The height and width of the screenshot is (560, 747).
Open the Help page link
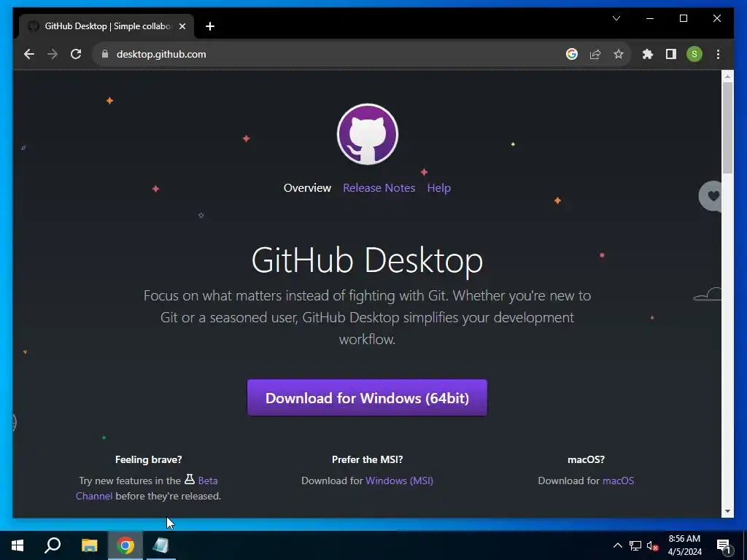pos(438,188)
